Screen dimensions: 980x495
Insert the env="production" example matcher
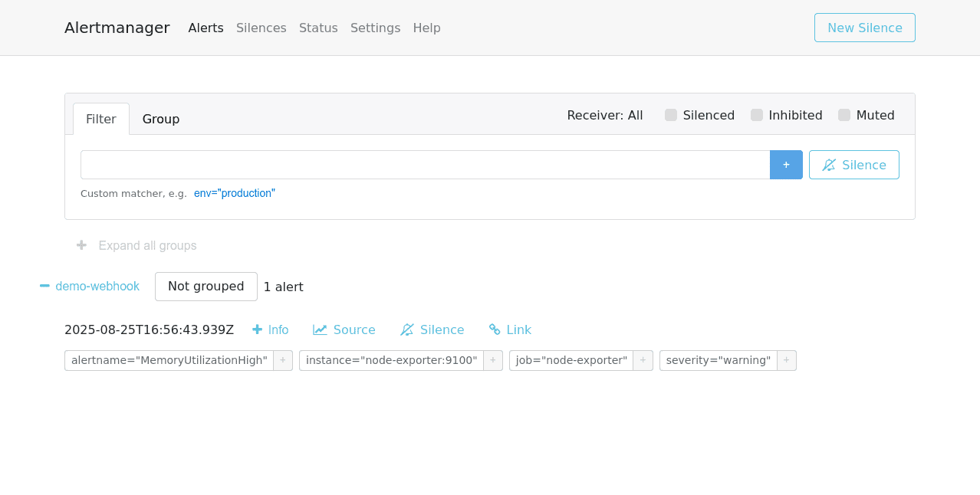234,193
